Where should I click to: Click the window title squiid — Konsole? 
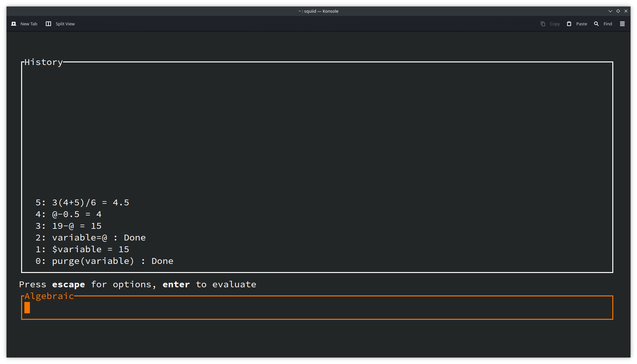pyautogui.click(x=318, y=11)
